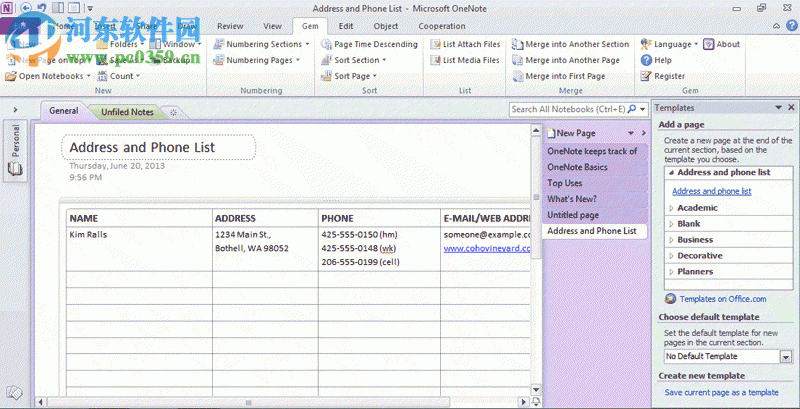Click the horizontal scrollbar thumb
800x409 pixels.
point(248,402)
